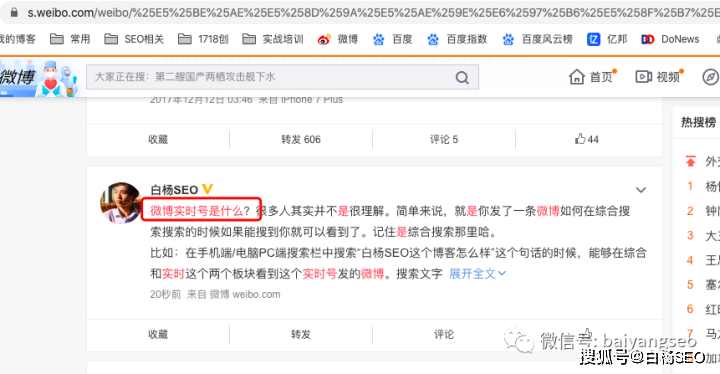The height and width of the screenshot is (374, 720).
Task: Expand full post via 展开全文
Action: point(478,274)
